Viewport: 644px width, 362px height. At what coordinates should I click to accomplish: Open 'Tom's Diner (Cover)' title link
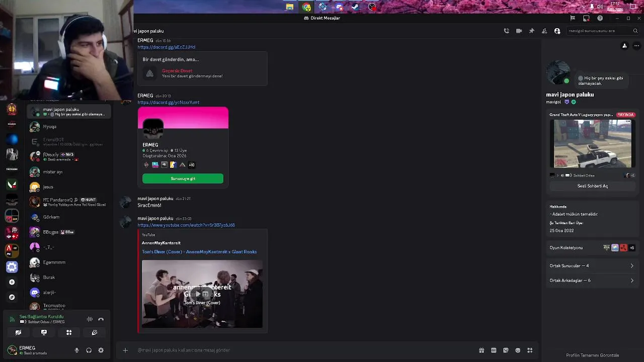coord(199,252)
